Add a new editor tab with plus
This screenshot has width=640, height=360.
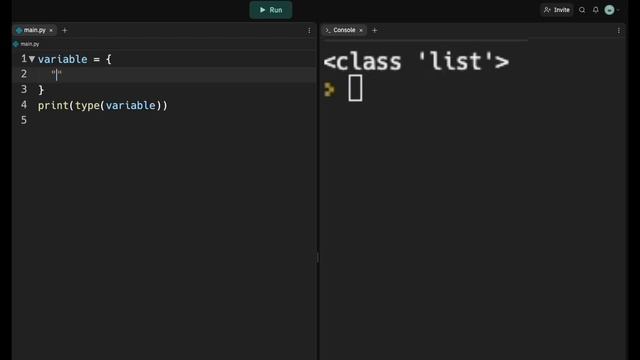(64, 30)
